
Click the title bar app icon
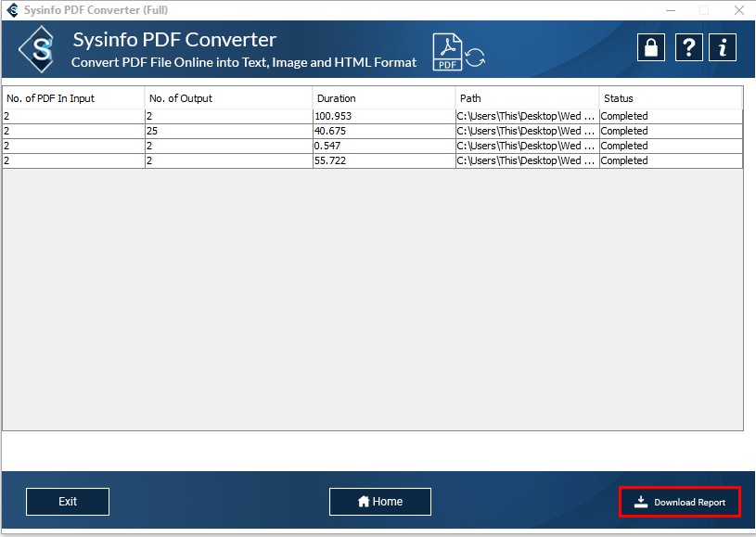point(13,10)
